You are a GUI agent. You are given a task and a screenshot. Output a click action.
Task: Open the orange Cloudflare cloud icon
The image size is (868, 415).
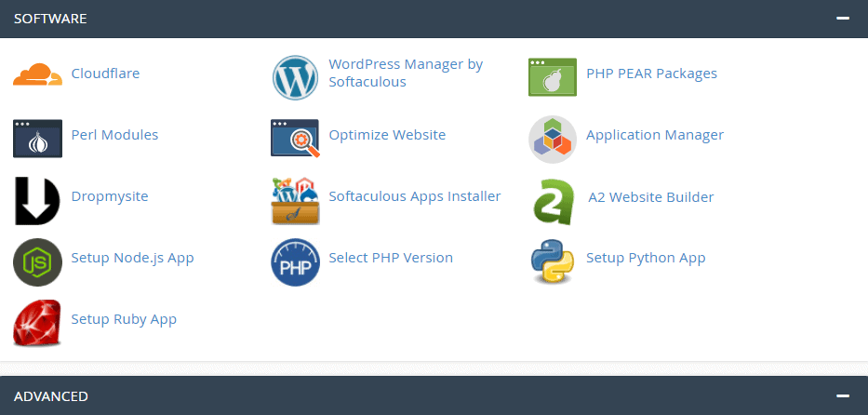coord(37,74)
